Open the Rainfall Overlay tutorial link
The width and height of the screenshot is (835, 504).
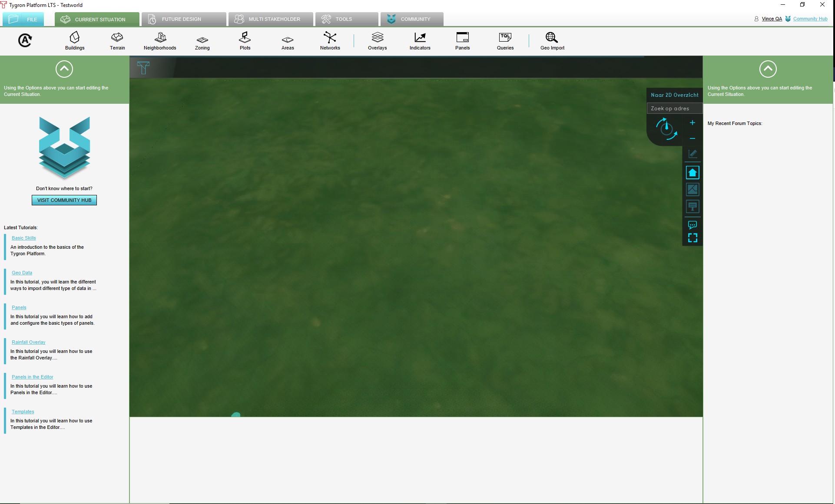tap(28, 342)
